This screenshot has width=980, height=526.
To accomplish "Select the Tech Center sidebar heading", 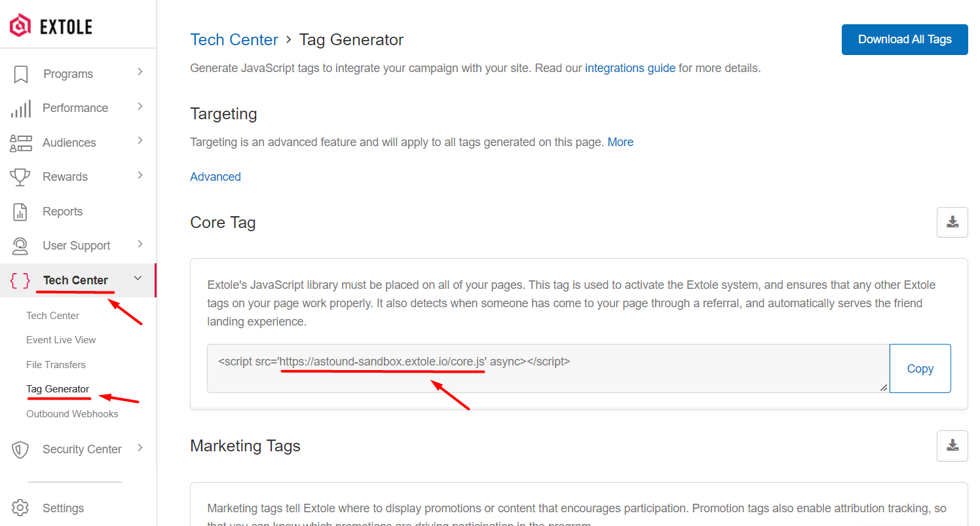I will pos(75,280).
